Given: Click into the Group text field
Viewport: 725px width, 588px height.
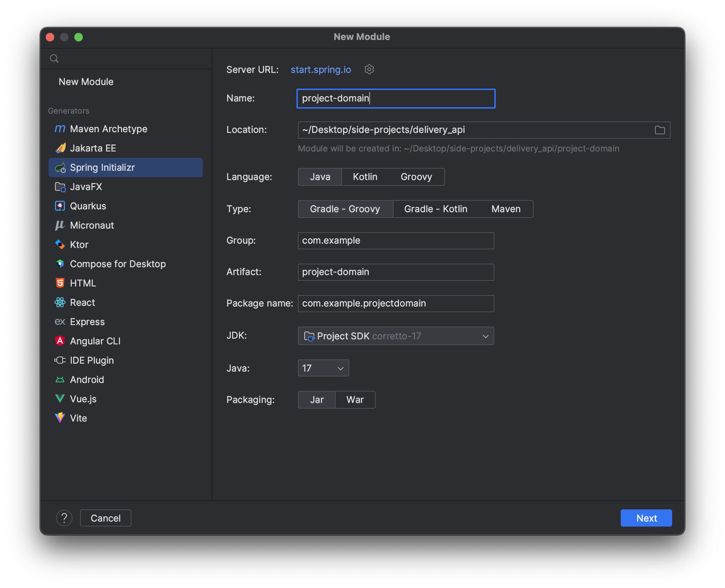Looking at the screenshot, I should (x=396, y=241).
